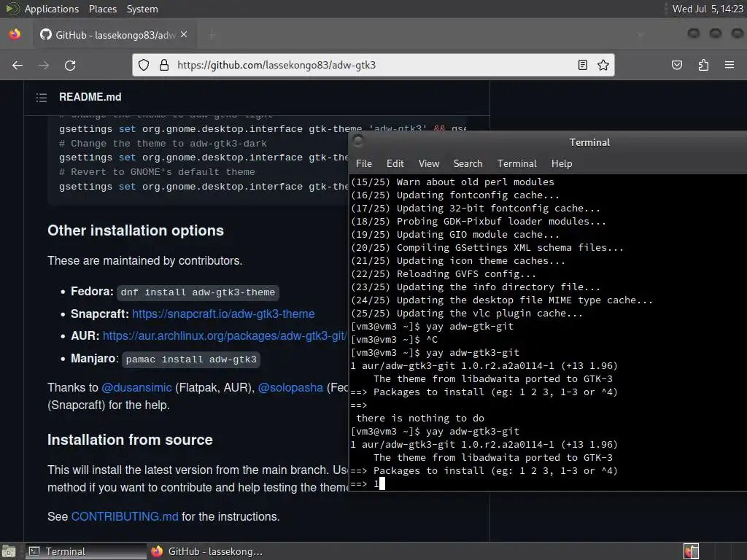Image resolution: width=747 pixels, height=560 pixels.
Task: Click the '(20/25) Compiling GSettings XML schema files' line
Action: 487,248
